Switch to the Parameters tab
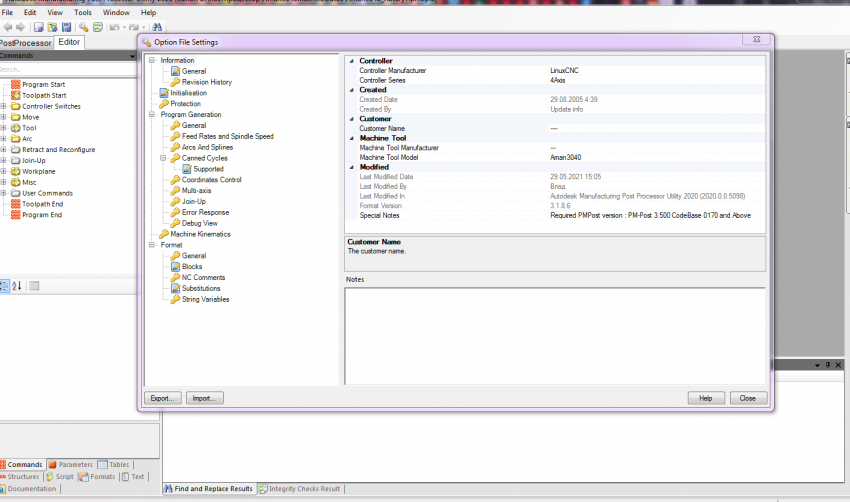Image resolution: width=850 pixels, height=502 pixels. pos(75,465)
